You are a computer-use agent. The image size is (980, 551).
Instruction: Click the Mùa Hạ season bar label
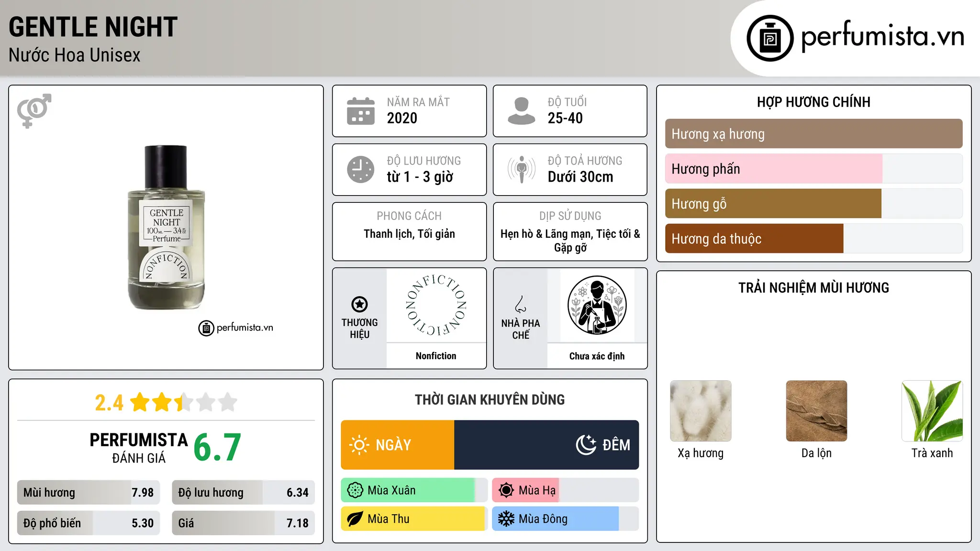tap(537, 490)
